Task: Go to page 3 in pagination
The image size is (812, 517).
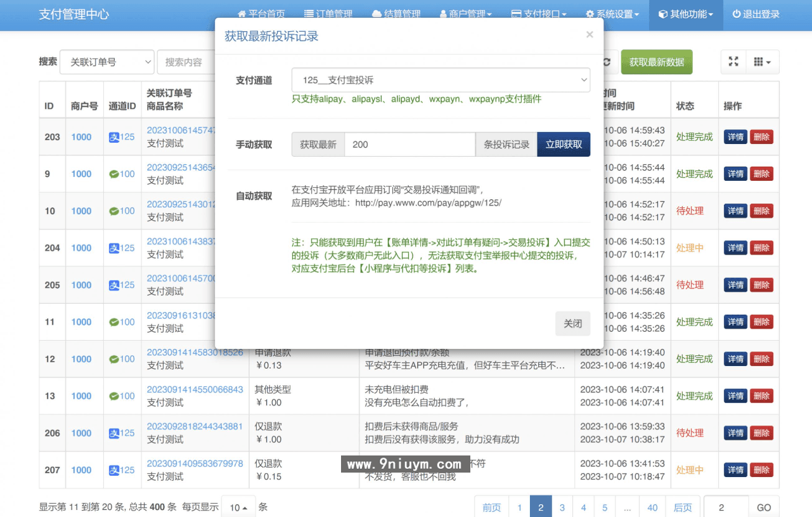Action: tap(562, 507)
